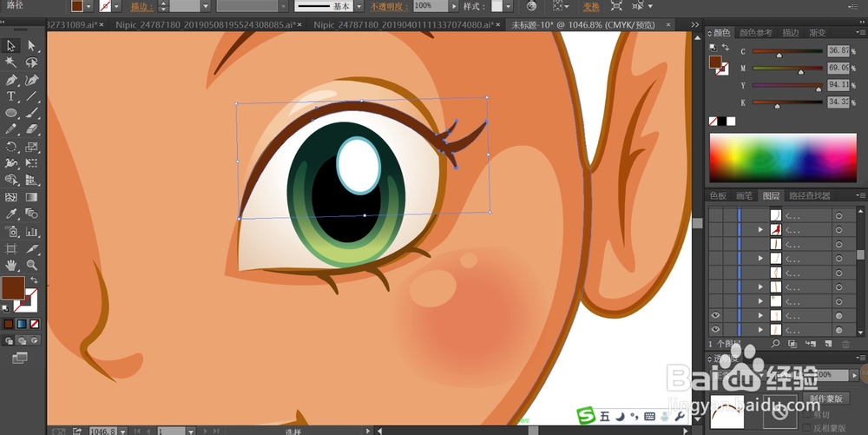This screenshot has width=868, height=435.
Task: Open the 基本 brush definition dropdown
Action: [358, 7]
